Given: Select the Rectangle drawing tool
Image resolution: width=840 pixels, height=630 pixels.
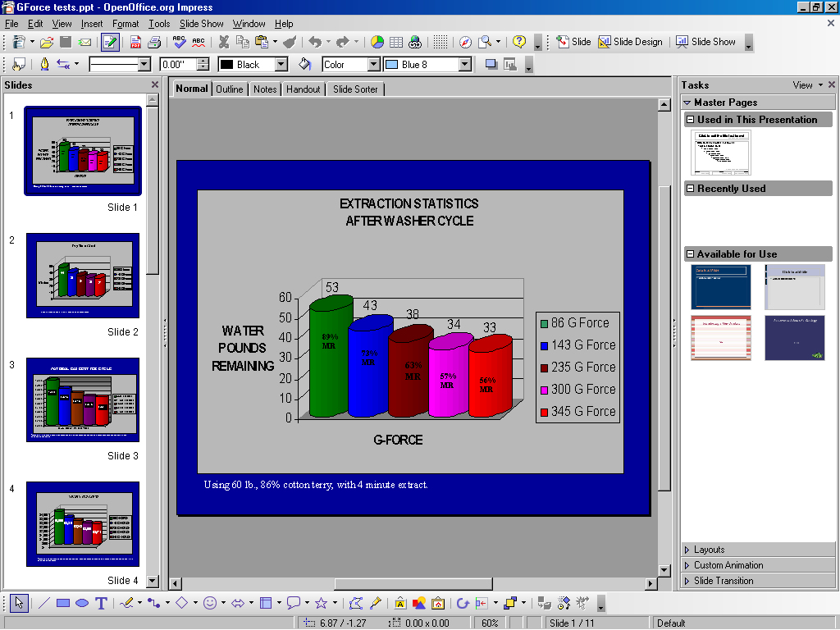Looking at the screenshot, I should 63,603.
